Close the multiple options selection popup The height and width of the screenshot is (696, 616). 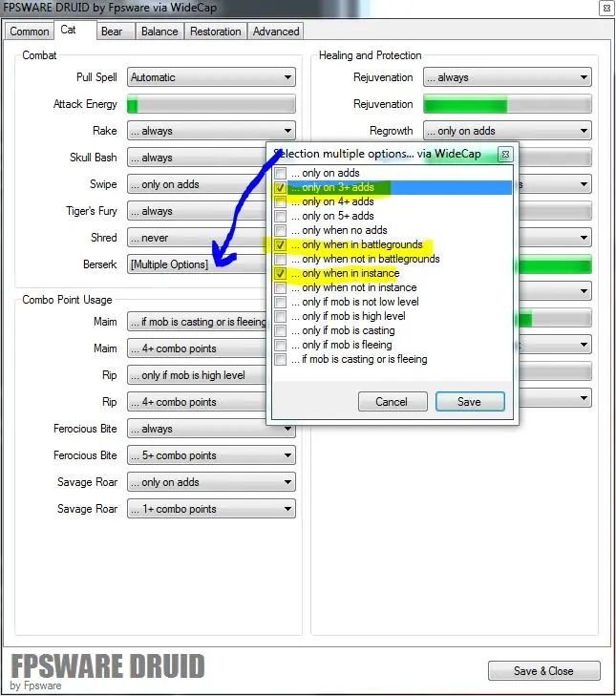tap(505, 154)
